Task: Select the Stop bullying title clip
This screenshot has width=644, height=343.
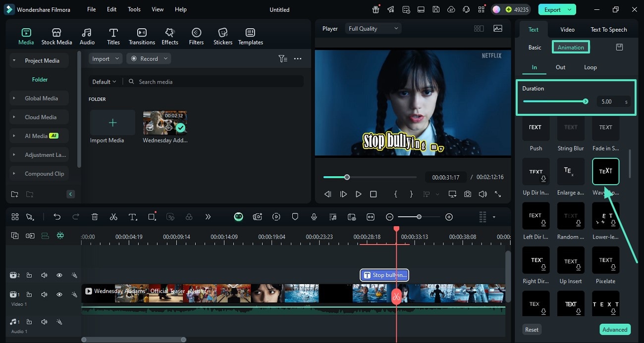Action: [x=384, y=275]
